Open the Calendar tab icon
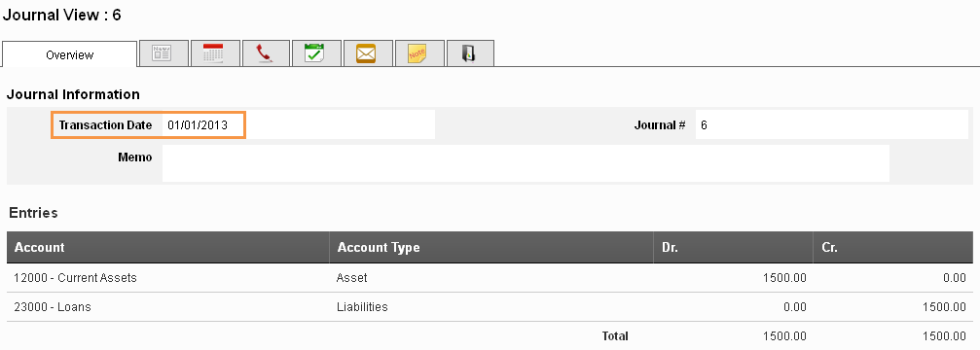Viewport: 980px width, 350px height. coord(214,53)
